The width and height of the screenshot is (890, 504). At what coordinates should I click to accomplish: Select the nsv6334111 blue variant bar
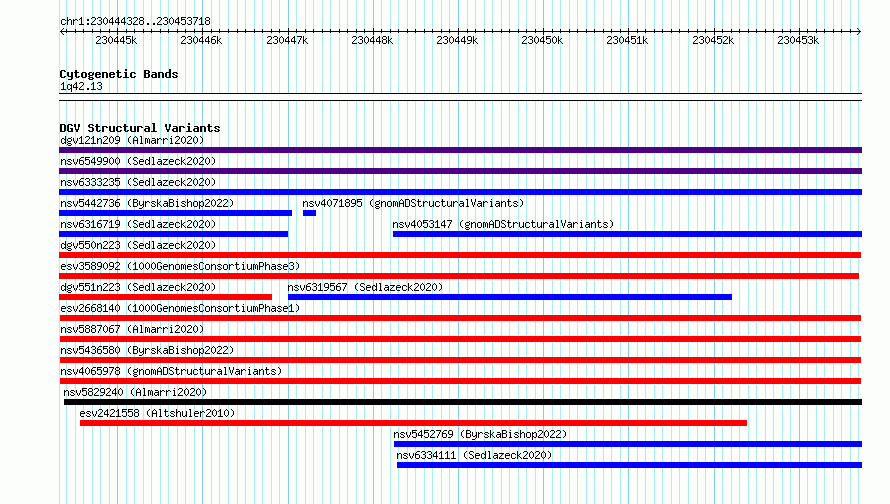(x=629, y=465)
